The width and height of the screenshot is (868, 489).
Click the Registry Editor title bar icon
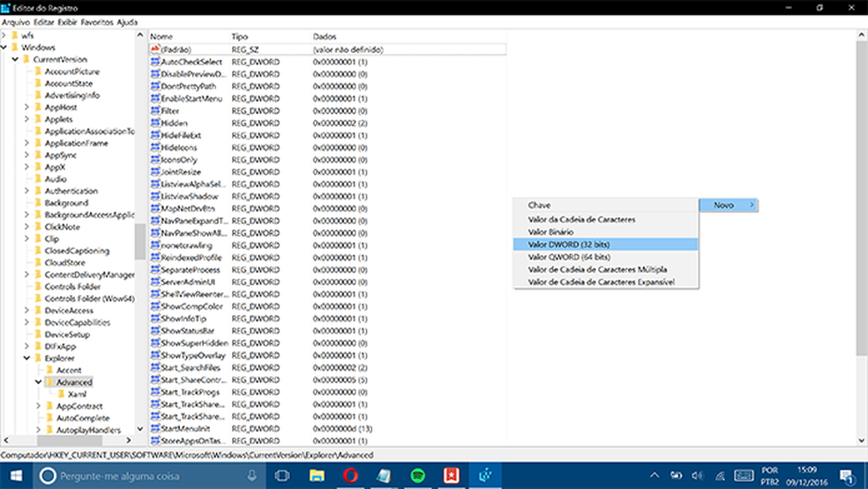point(5,8)
